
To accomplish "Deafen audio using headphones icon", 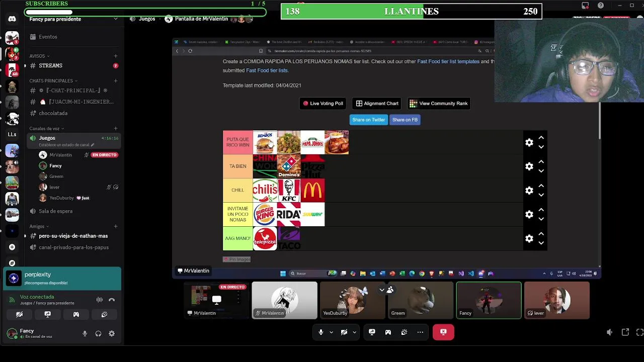I will [x=98, y=333].
